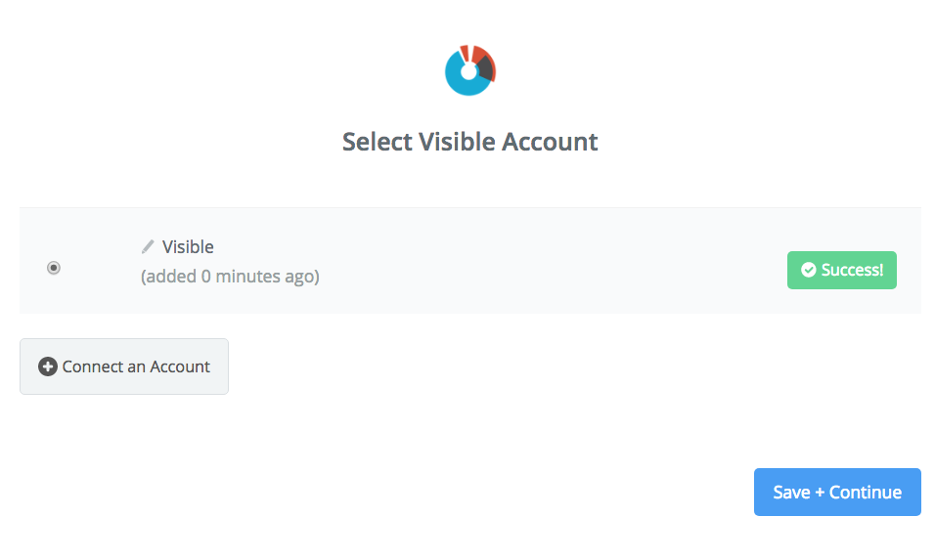Click the Connect an Account button
The width and height of the screenshot is (935, 560).
click(x=124, y=366)
